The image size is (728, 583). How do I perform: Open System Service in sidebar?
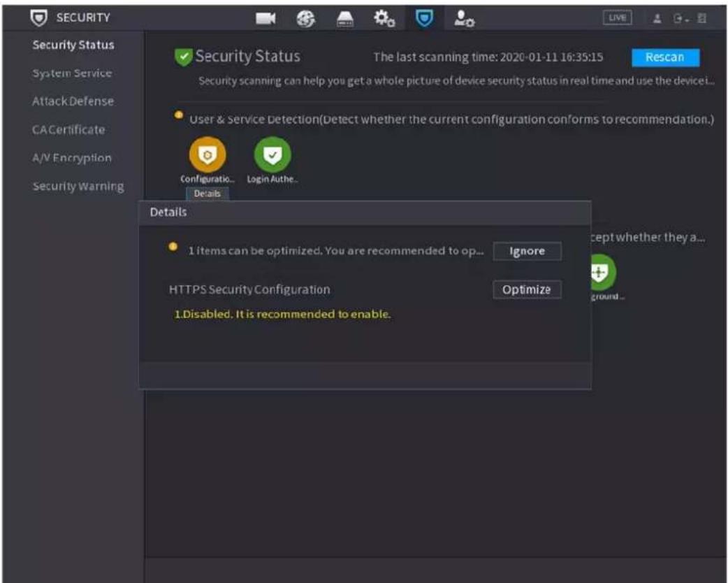[72, 73]
